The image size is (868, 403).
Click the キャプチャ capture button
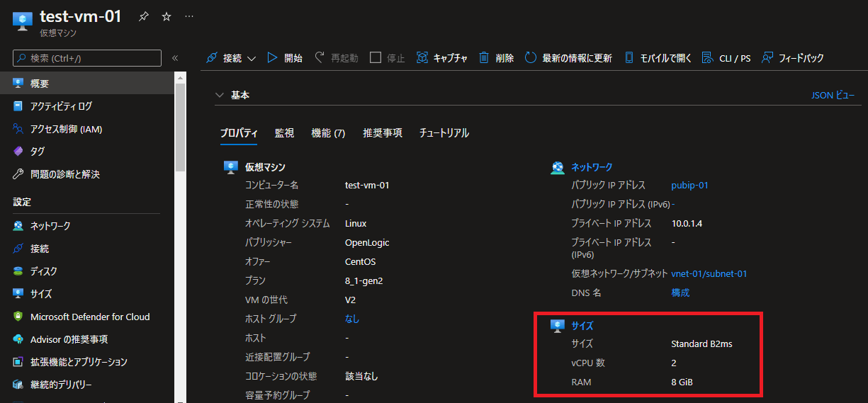[x=441, y=58]
